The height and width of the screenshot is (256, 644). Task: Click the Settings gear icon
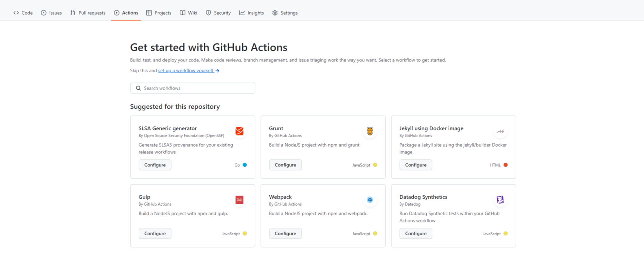click(x=275, y=13)
